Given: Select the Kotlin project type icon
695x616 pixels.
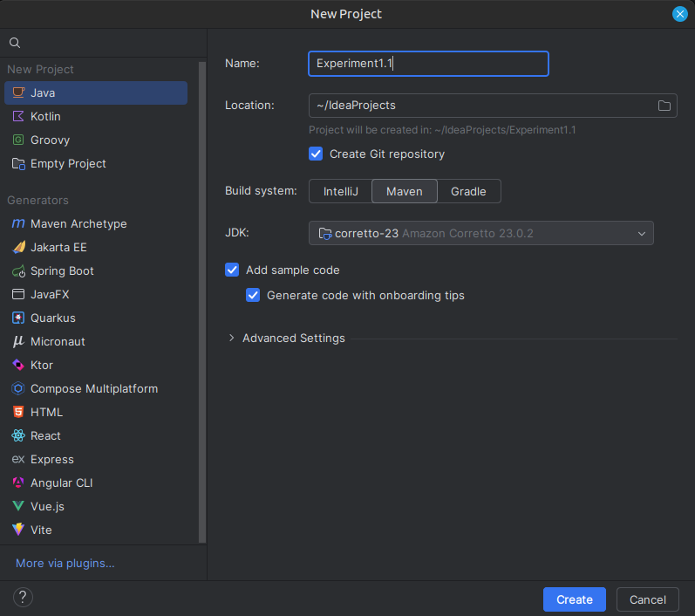Looking at the screenshot, I should point(18,116).
